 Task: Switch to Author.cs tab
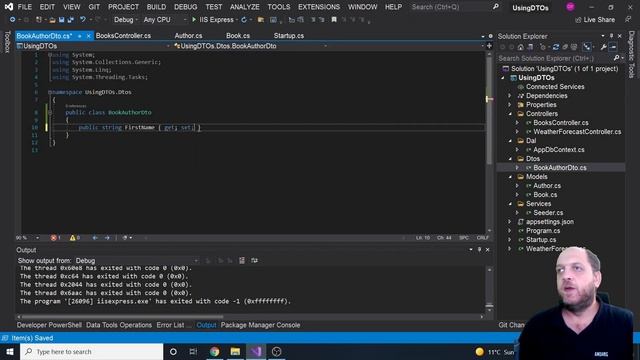coord(188,36)
